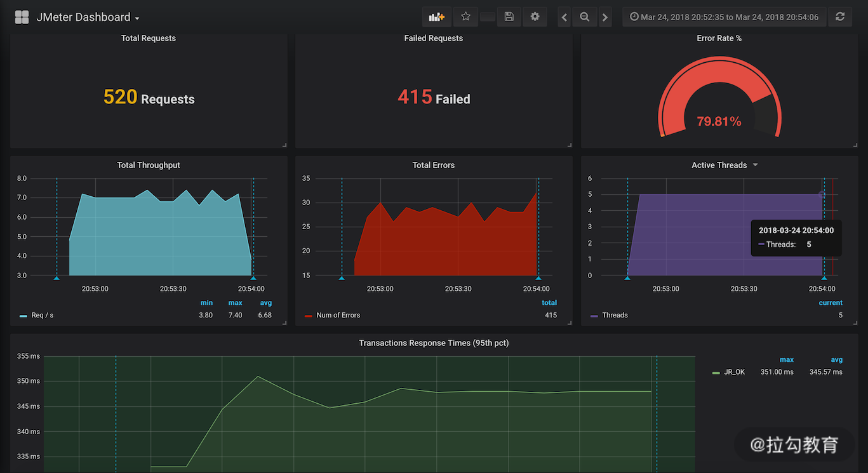Click the Num of Errors color swatch

click(309, 316)
